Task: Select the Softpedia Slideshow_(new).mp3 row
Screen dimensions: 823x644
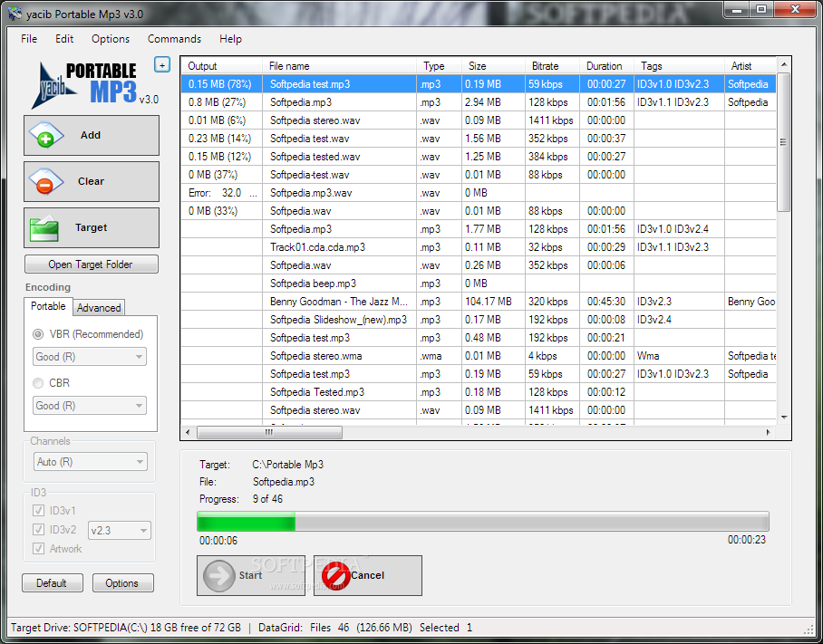Action: 479,320
